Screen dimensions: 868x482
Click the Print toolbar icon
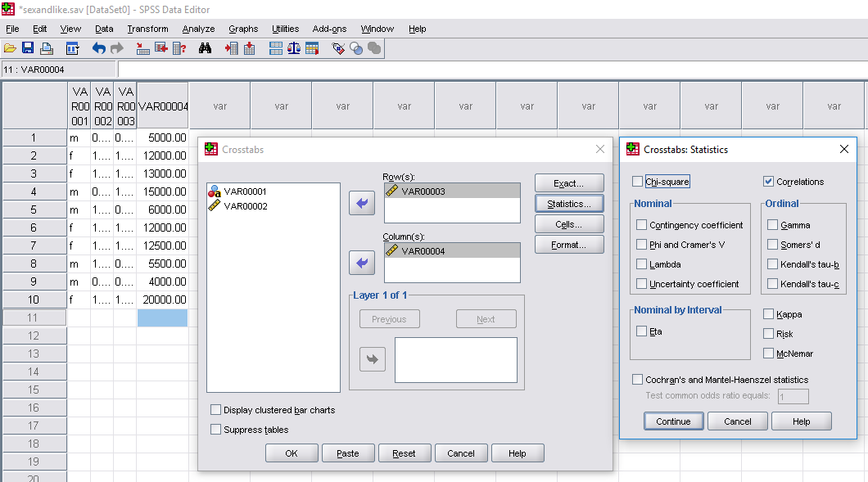tap(47, 49)
